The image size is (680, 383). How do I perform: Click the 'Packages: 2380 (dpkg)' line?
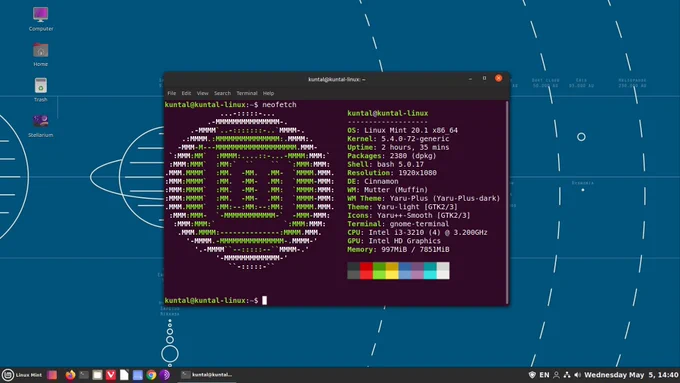point(392,156)
